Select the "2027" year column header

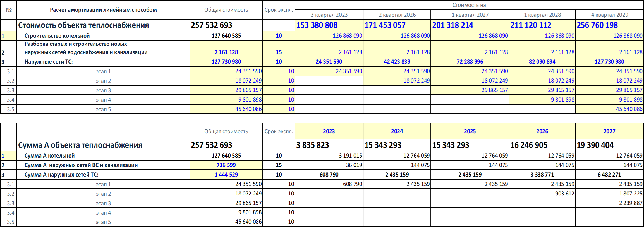click(x=610, y=131)
